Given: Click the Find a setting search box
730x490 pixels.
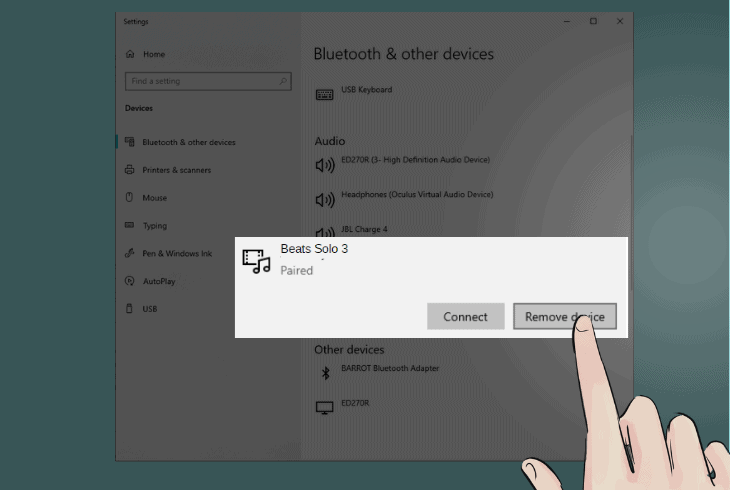Looking at the screenshot, I should pyautogui.click(x=208, y=81).
